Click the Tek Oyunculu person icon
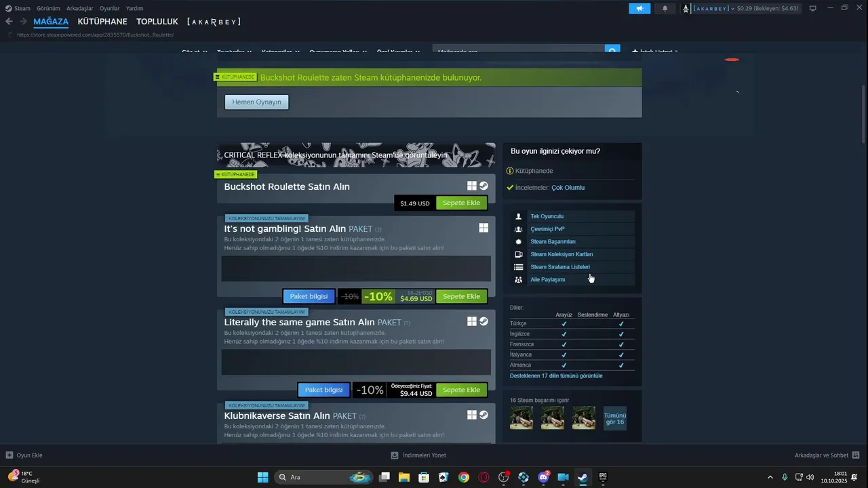 coord(519,216)
